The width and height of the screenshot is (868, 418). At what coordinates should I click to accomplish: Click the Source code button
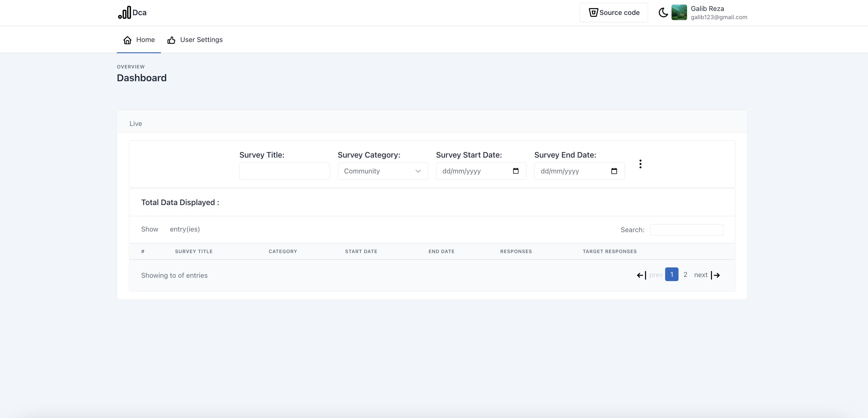point(613,13)
